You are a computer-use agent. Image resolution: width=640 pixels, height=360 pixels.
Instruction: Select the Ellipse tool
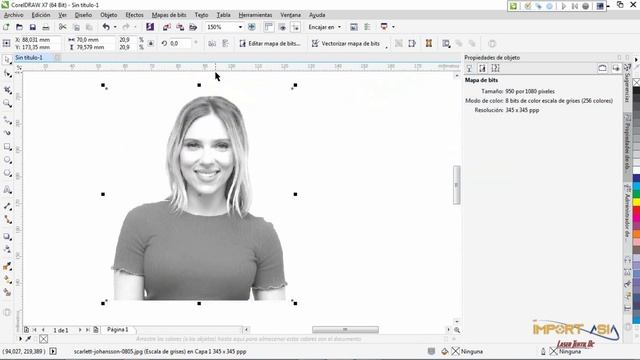7,160
